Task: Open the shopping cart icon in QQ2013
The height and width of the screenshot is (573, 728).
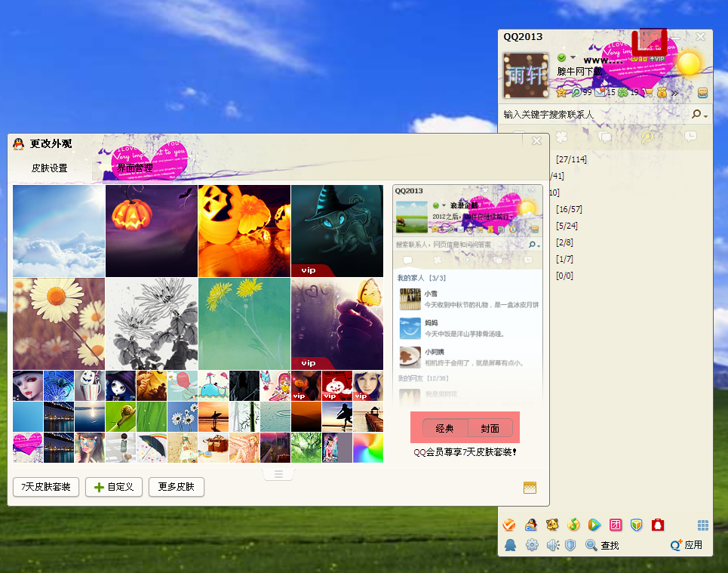Action: pyautogui.click(x=648, y=92)
